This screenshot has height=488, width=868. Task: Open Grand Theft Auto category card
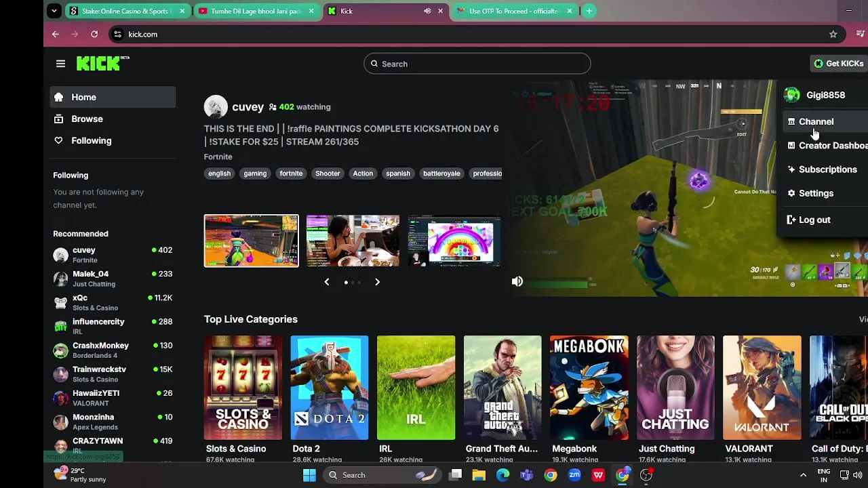tap(502, 388)
